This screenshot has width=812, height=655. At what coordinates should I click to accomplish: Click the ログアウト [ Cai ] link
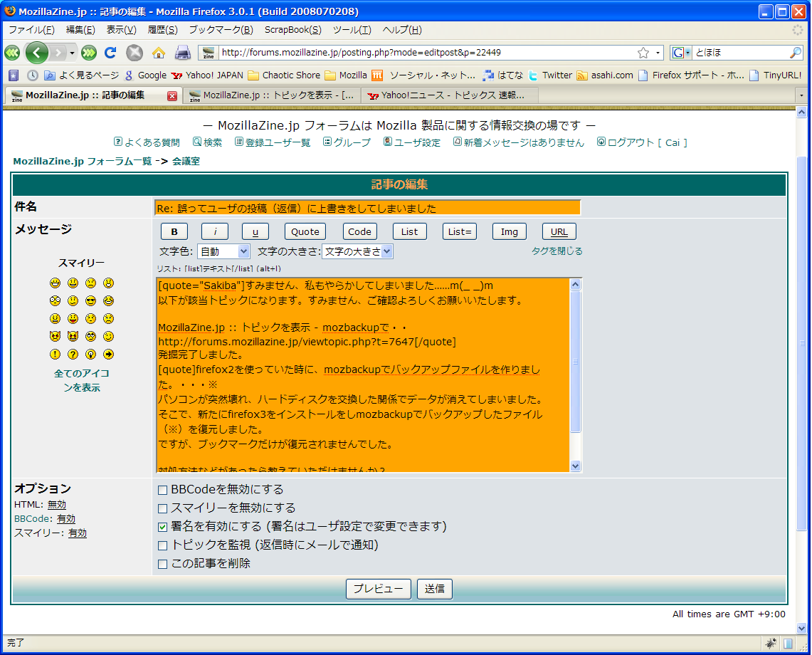pos(642,142)
